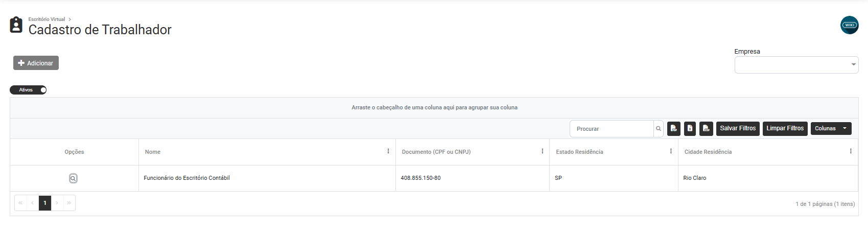Export the table as PDF

pyautogui.click(x=673, y=129)
